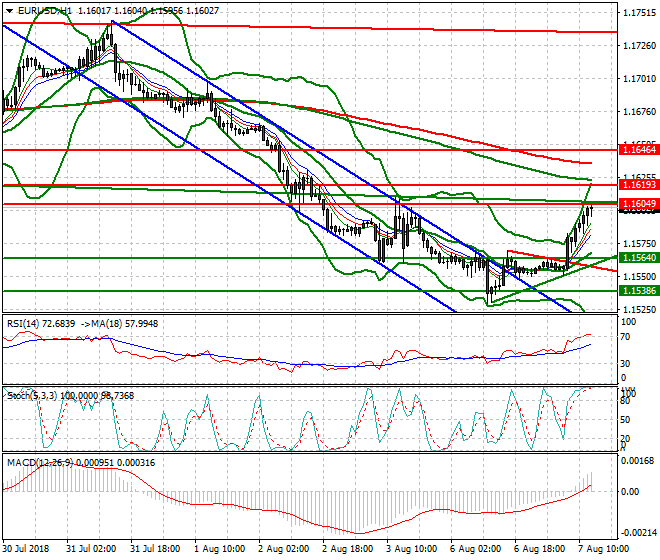
Task: Click the 1.15750 price axis value
Action: pyautogui.click(x=639, y=243)
